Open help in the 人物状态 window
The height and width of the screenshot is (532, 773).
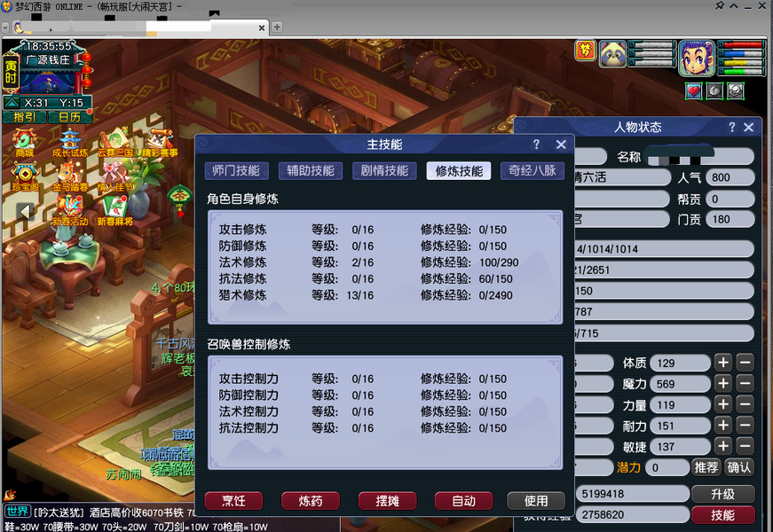(x=732, y=127)
